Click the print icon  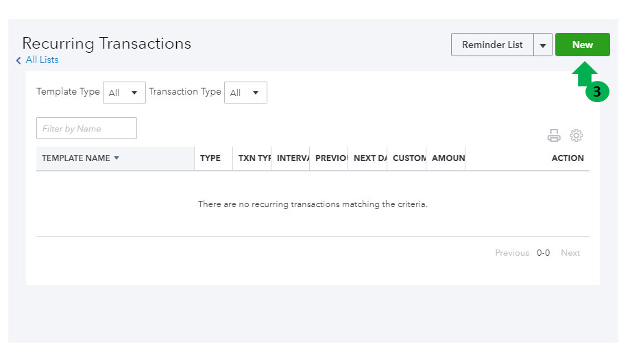(x=554, y=136)
